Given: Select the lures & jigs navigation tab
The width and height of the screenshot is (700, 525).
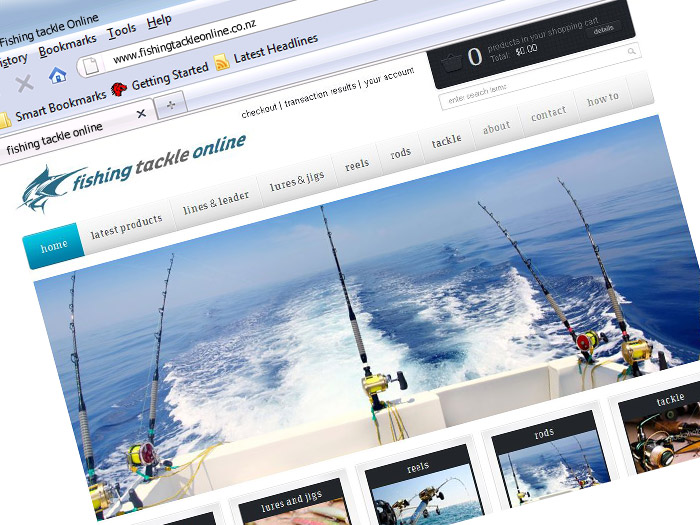Looking at the screenshot, I should [297, 182].
